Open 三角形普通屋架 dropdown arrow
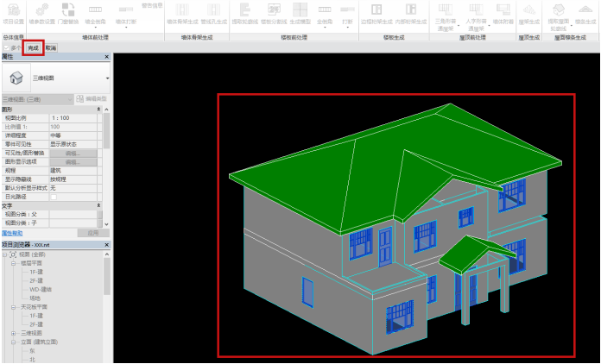The width and height of the screenshot is (601, 364). tap(459, 26)
